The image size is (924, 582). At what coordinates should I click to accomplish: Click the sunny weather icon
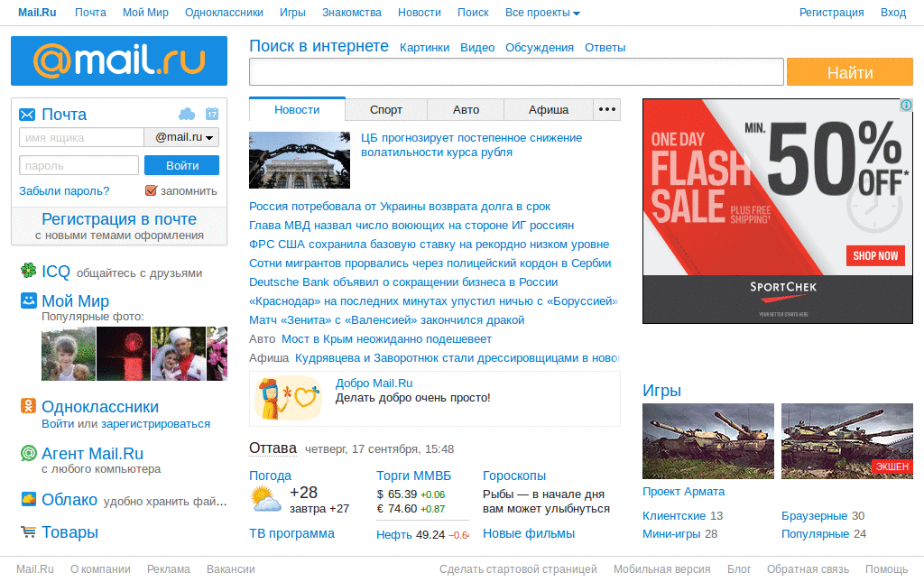click(265, 500)
